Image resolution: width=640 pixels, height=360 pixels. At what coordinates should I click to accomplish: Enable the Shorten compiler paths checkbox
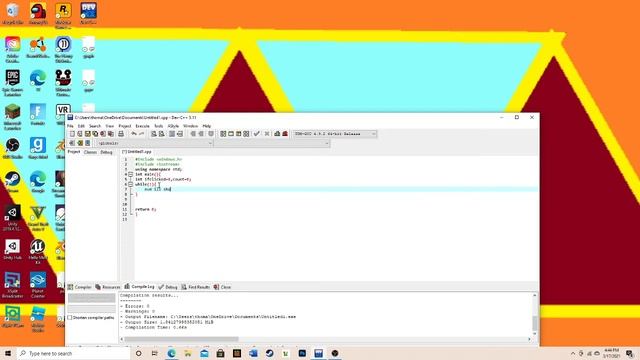point(70,318)
